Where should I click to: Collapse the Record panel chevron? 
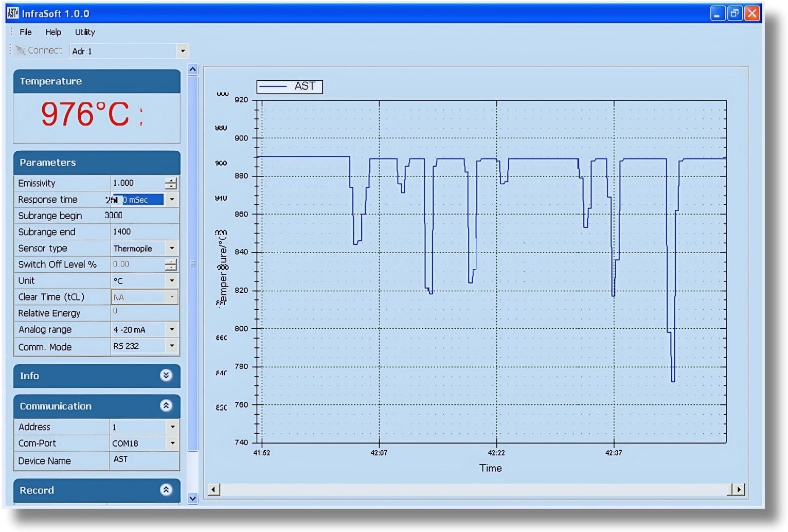166,490
